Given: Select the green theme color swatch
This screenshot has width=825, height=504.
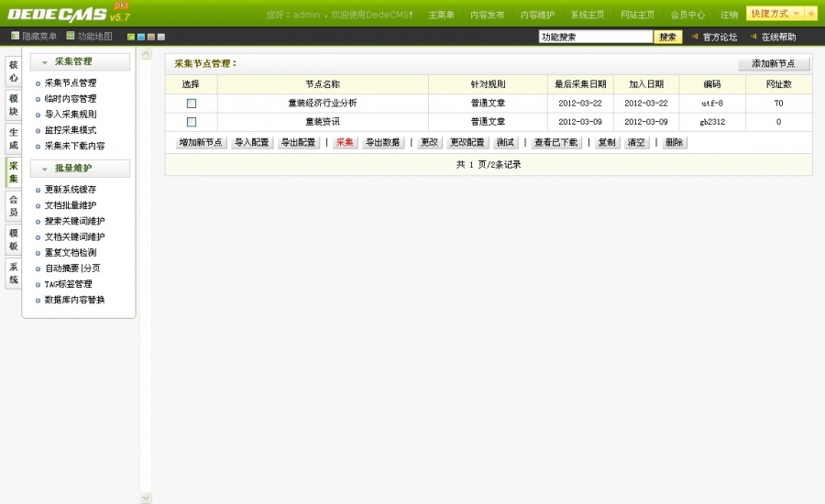Looking at the screenshot, I should [x=131, y=37].
